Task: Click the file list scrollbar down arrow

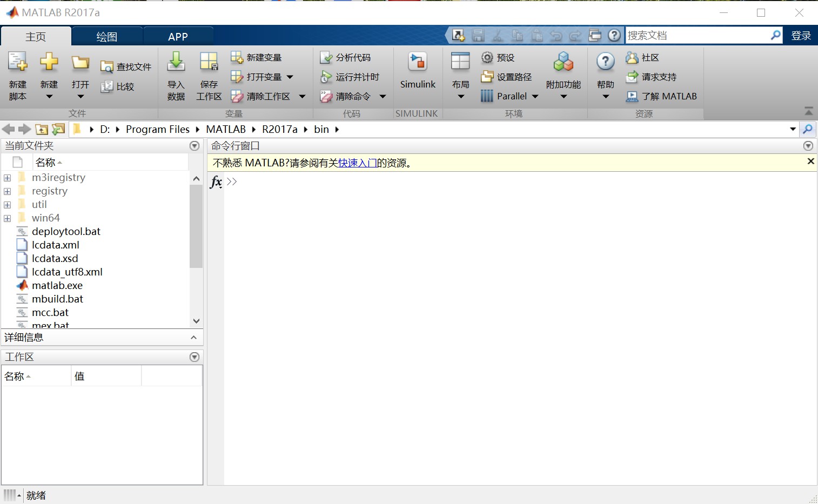Action: [x=196, y=321]
